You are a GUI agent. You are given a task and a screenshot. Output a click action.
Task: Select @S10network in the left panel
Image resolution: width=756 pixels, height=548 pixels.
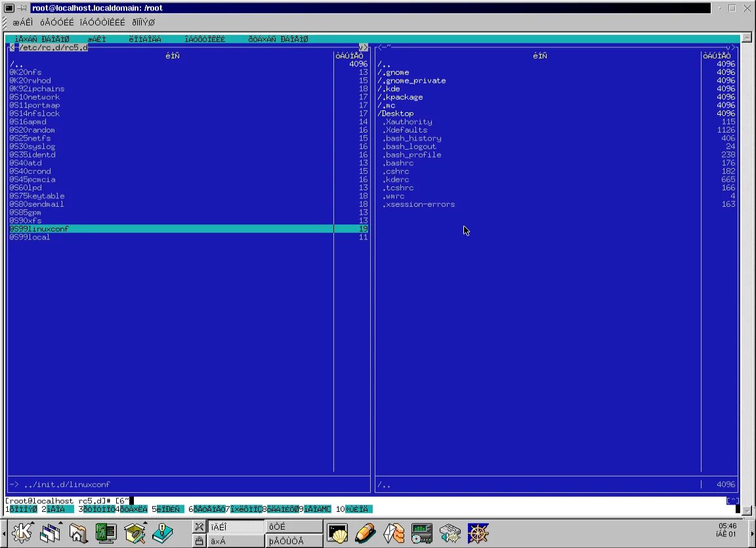188,97
